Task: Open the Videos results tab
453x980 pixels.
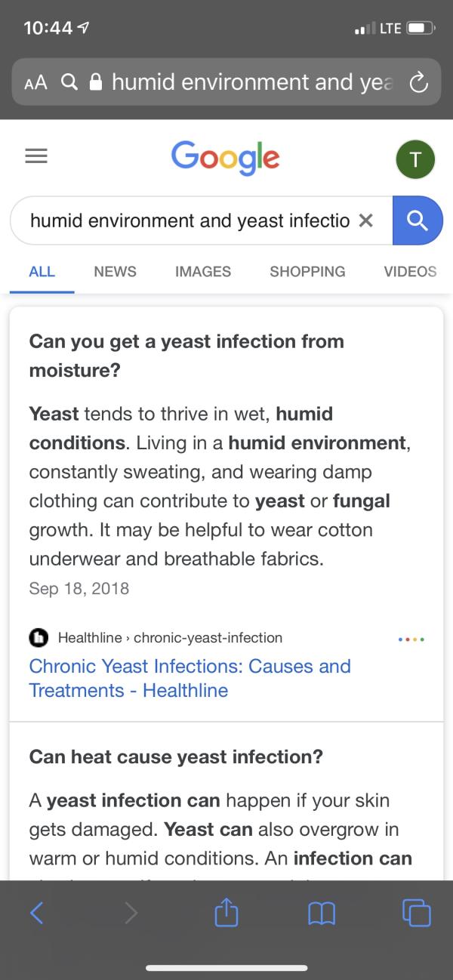Action: pyautogui.click(x=410, y=271)
